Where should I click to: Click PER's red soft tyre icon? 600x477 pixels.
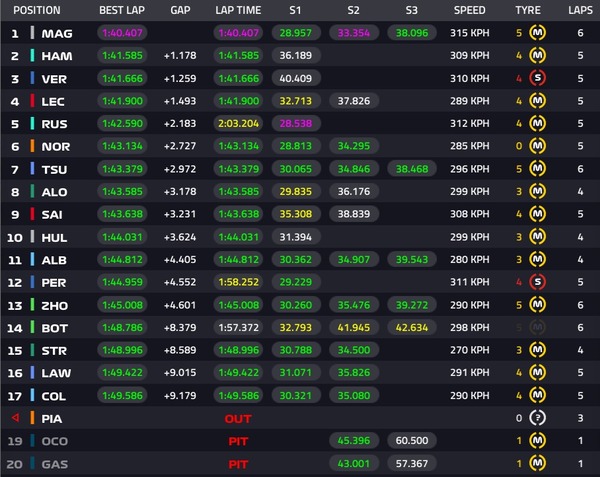[x=536, y=283]
